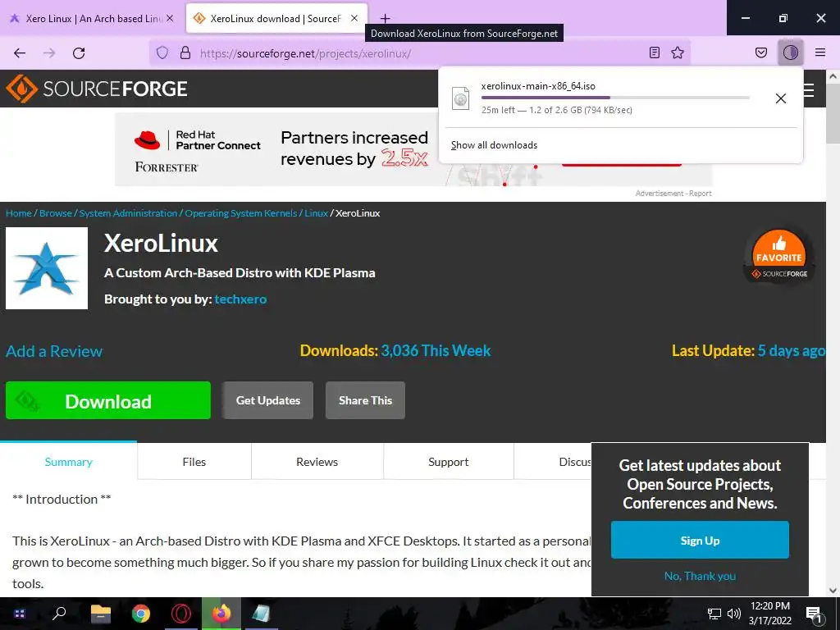
Task: Open Windows Start menu
Action: (20, 614)
